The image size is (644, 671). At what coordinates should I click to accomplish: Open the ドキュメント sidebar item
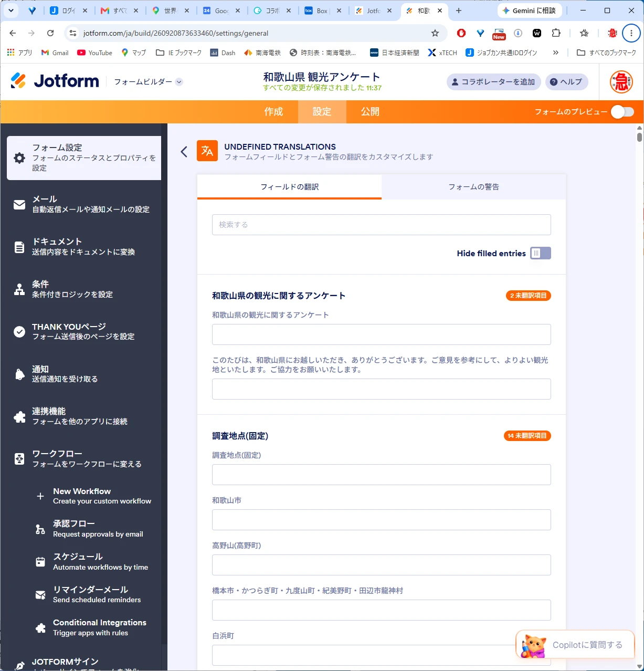84,247
